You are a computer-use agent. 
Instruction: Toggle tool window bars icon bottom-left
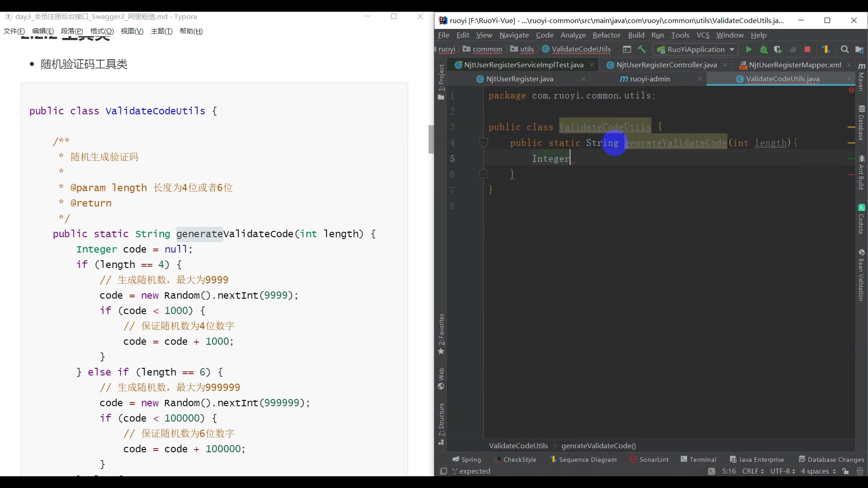click(x=443, y=471)
